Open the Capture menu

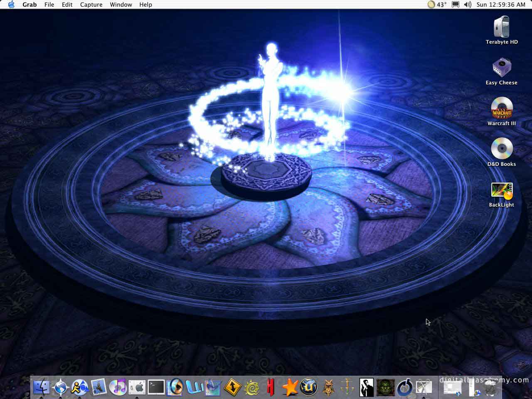(91, 5)
